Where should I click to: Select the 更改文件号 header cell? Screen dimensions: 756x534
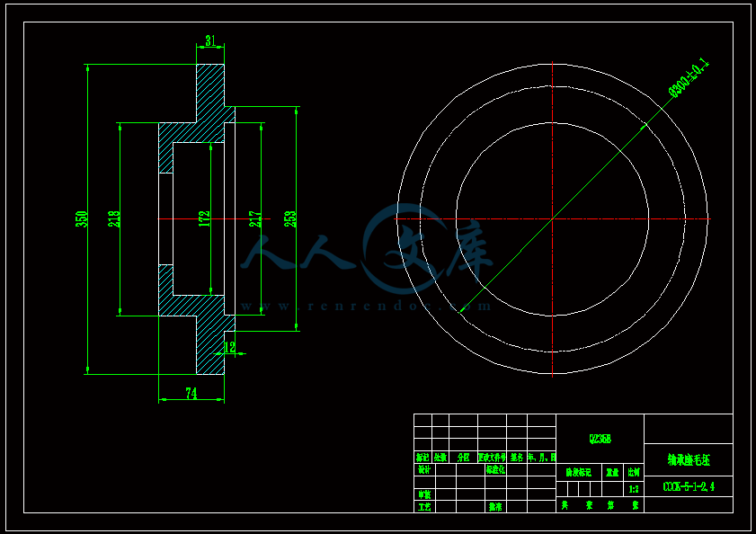click(x=492, y=458)
